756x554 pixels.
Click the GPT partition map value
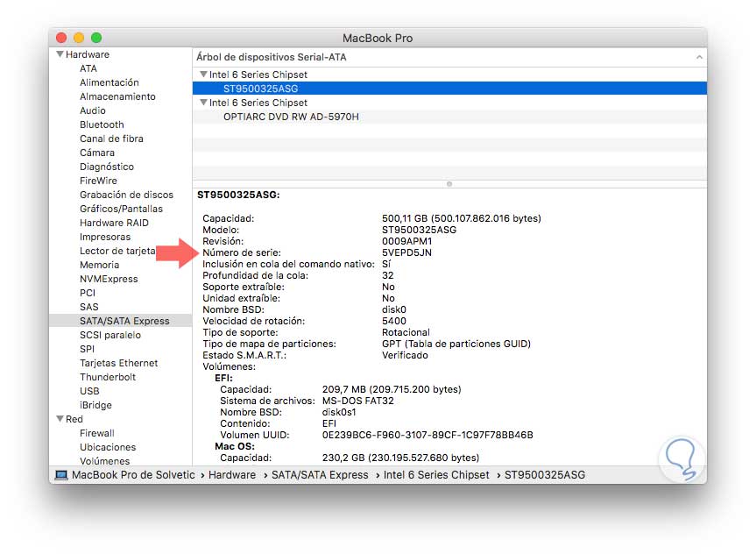pos(456,344)
